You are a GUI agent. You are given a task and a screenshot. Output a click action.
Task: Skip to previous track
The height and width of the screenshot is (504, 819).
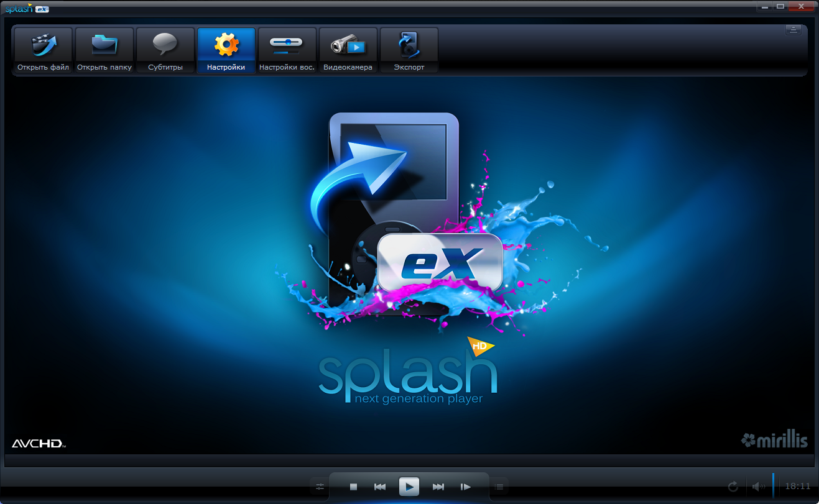[x=380, y=487]
